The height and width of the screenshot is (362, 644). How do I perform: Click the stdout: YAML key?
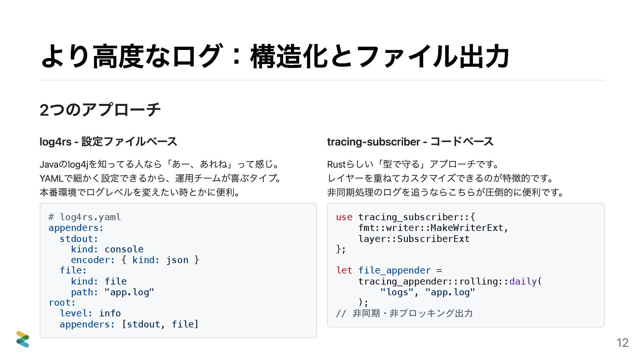click(79, 239)
